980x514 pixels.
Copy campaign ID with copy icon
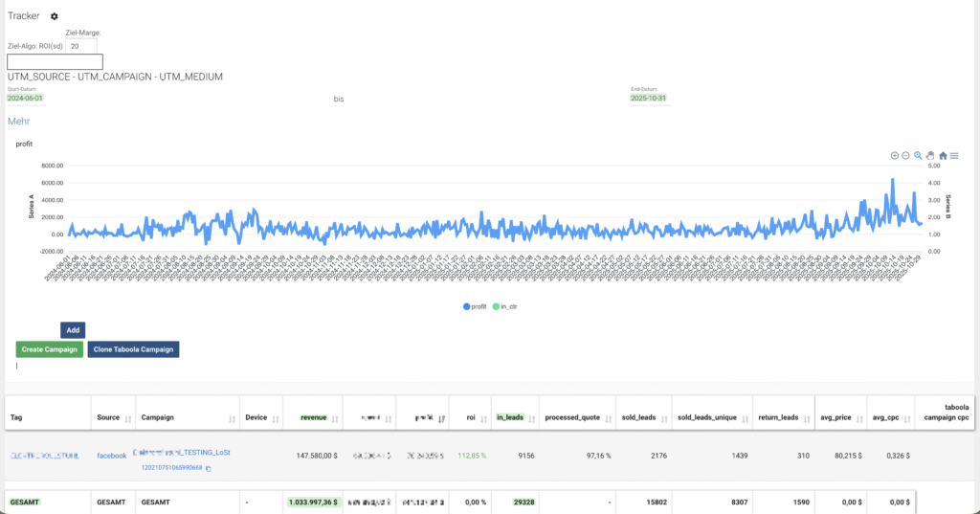tap(209, 467)
